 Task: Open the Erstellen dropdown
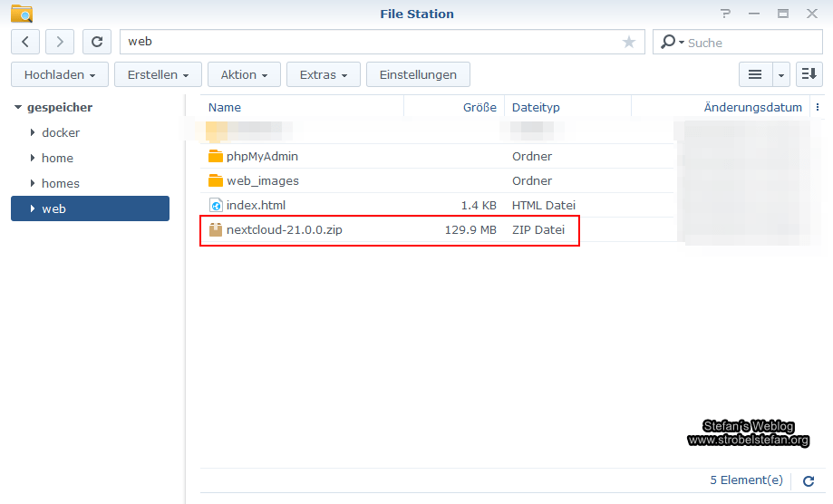(x=158, y=74)
